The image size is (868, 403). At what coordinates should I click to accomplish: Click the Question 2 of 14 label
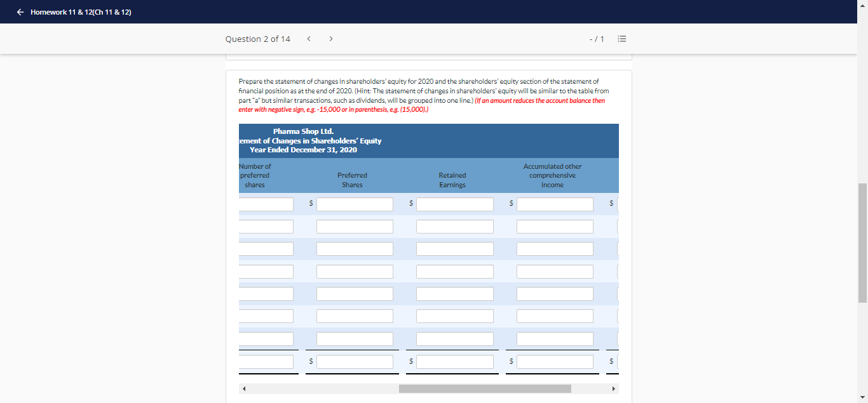(257, 39)
